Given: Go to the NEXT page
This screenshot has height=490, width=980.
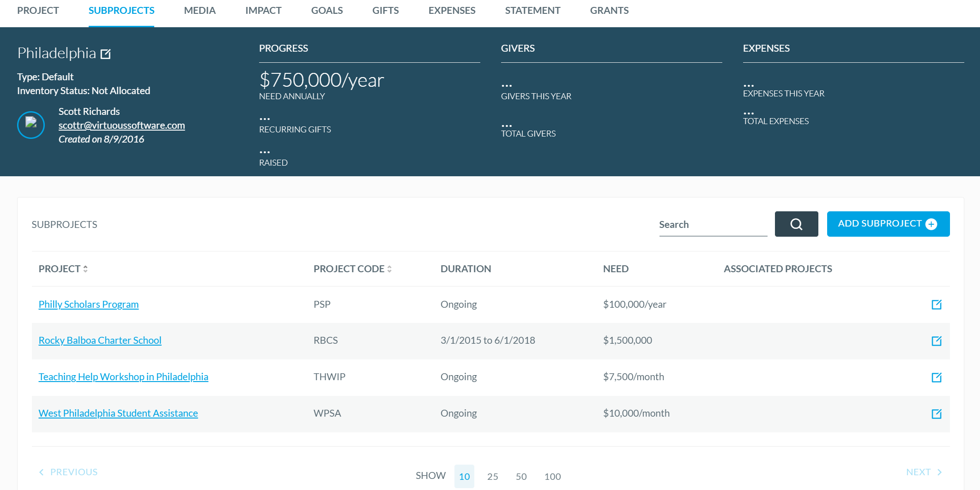Looking at the screenshot, I should (x=924, y=472).
